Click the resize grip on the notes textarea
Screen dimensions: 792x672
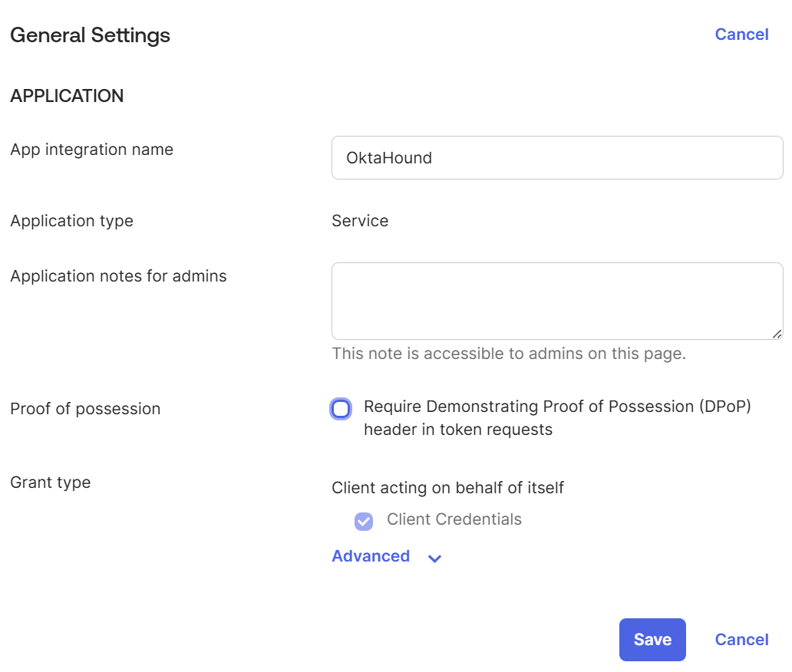click(x=778, y=334)
